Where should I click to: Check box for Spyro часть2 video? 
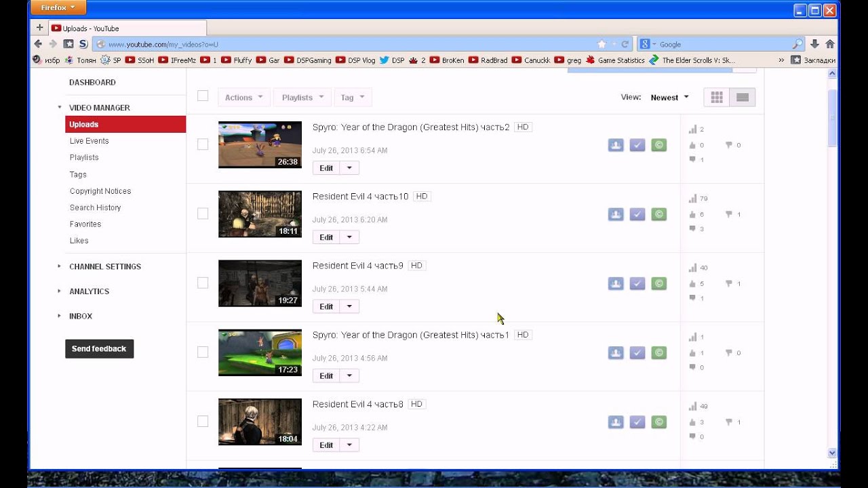tap(203, 144)
